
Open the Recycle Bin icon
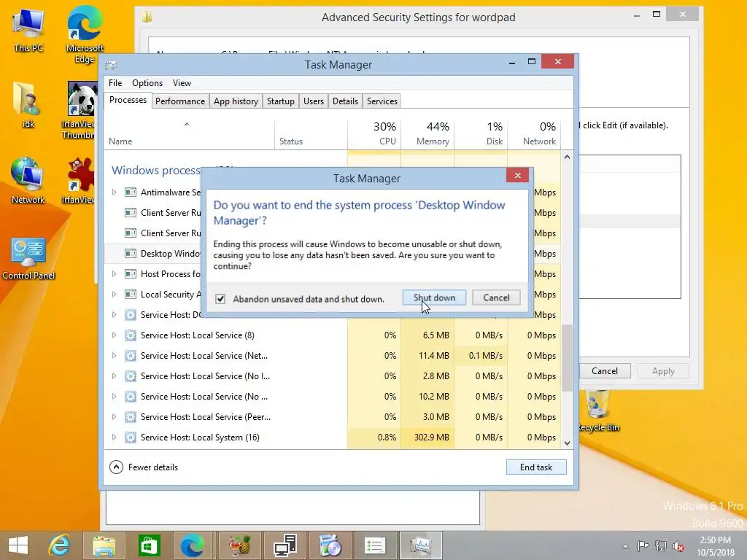tap(598, 411)
